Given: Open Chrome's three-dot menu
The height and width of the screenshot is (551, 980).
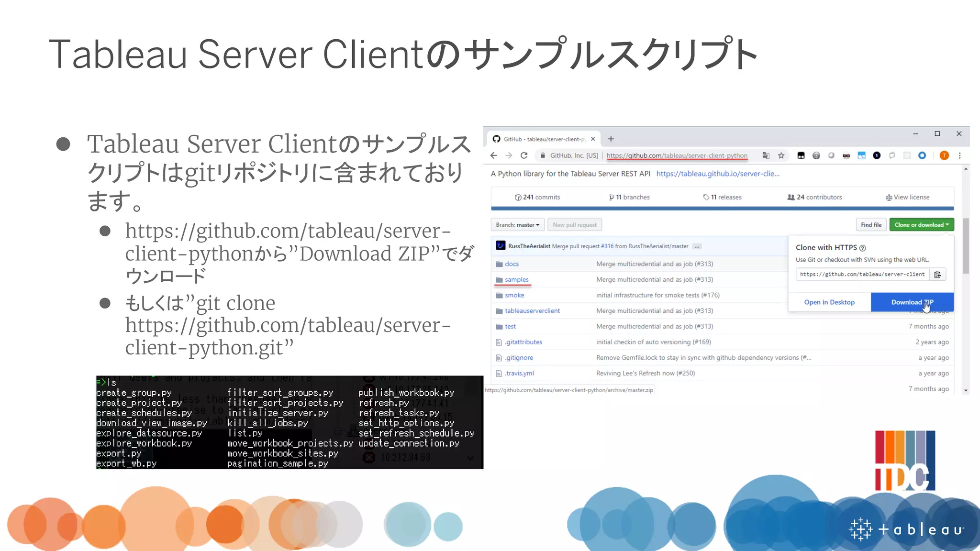Looking at the screenshot, I should coord(959,155).
